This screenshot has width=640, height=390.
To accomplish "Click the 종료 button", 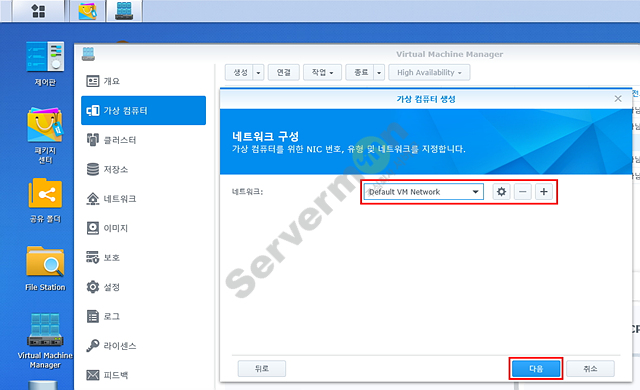I will 360,73.
